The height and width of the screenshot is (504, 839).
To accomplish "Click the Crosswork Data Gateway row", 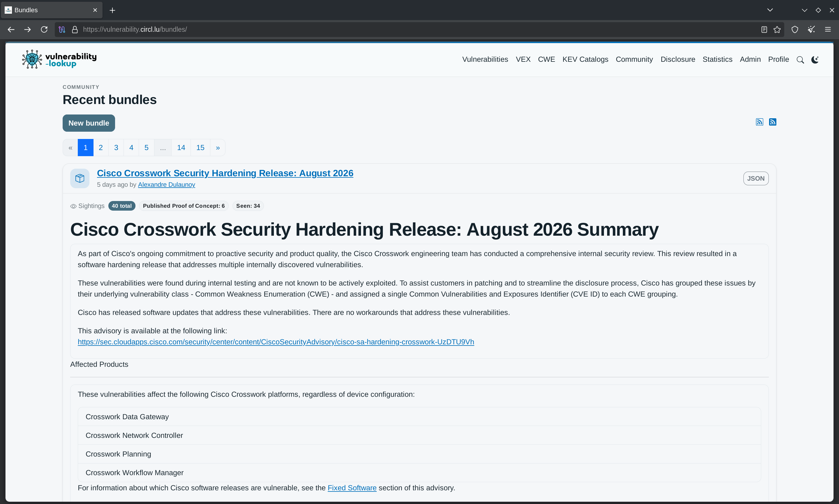I will [419, 417].
